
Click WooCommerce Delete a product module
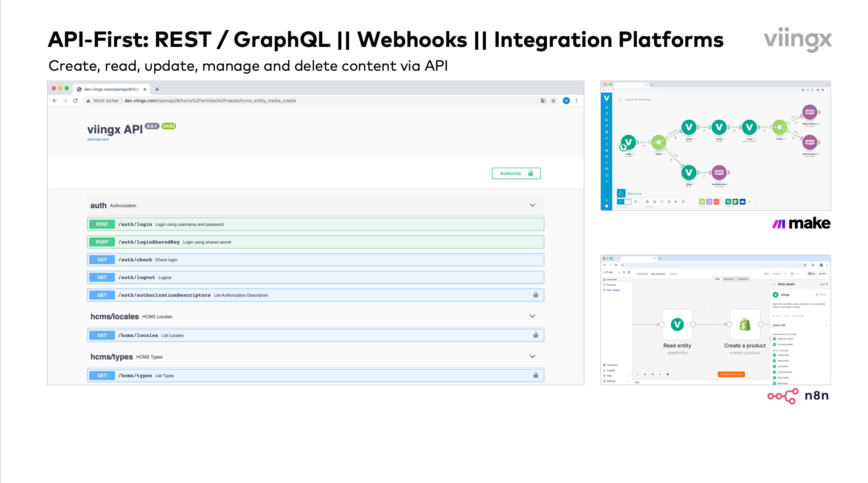pos(719,173)
